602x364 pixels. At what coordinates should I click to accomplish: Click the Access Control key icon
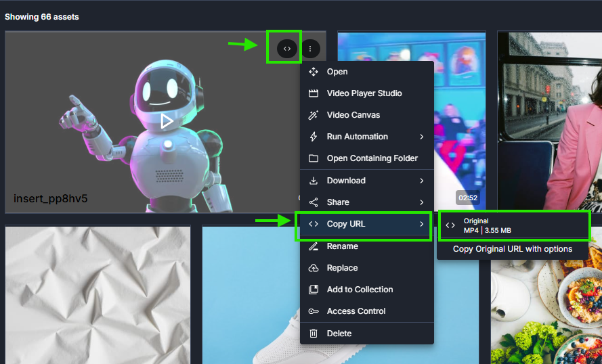pyautogui.click(x=314, y=311)
